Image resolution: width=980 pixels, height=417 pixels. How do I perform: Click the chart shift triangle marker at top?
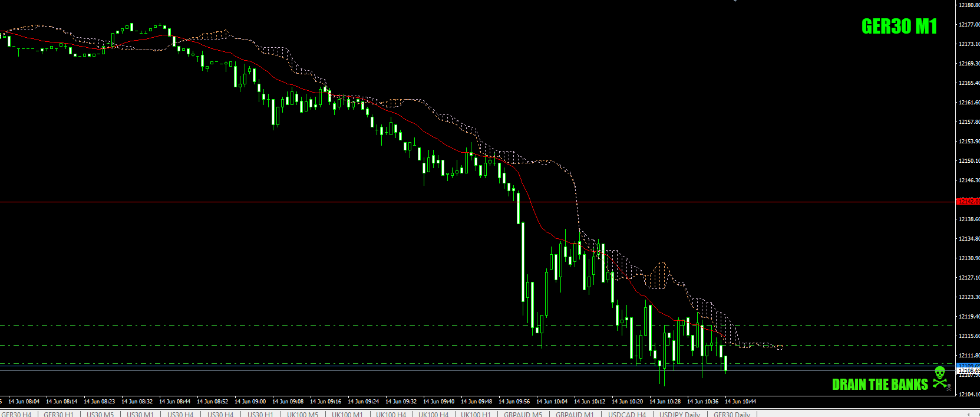[735, 1]
